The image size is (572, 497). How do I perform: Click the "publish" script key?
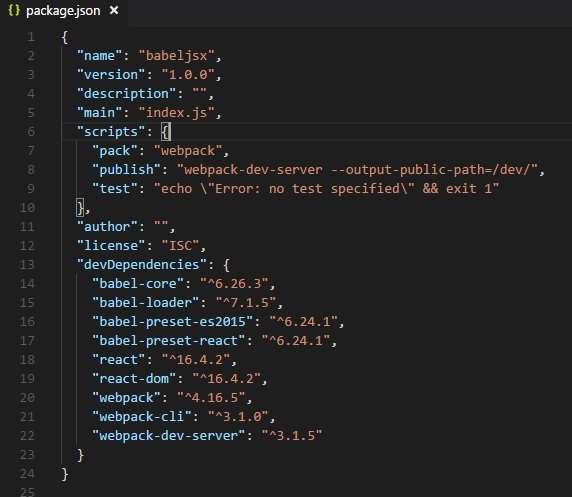pos(126,170)
